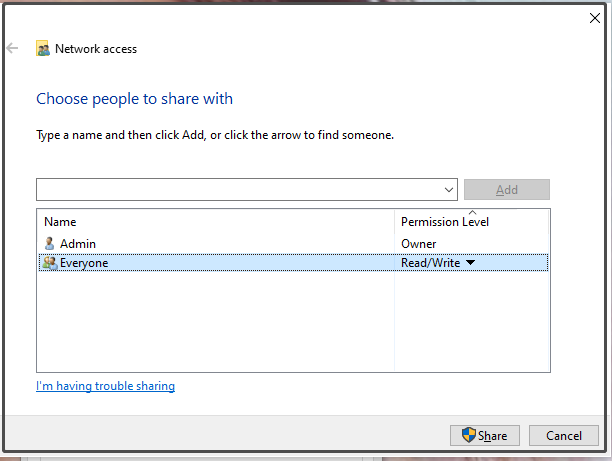Screen dimensions: 612x461
Task: Sort by the Name column header
Action: coord(60,222)
